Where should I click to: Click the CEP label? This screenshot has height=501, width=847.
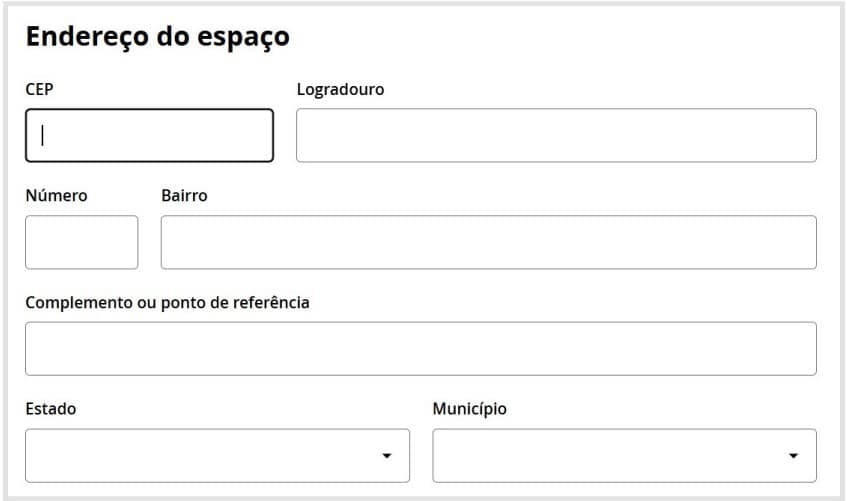pos(39,89)
